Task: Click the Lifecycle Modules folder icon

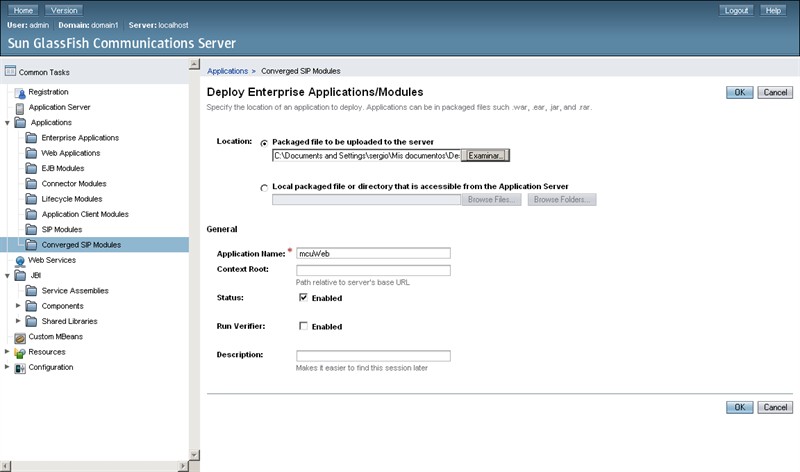Action: click(31, 199)
